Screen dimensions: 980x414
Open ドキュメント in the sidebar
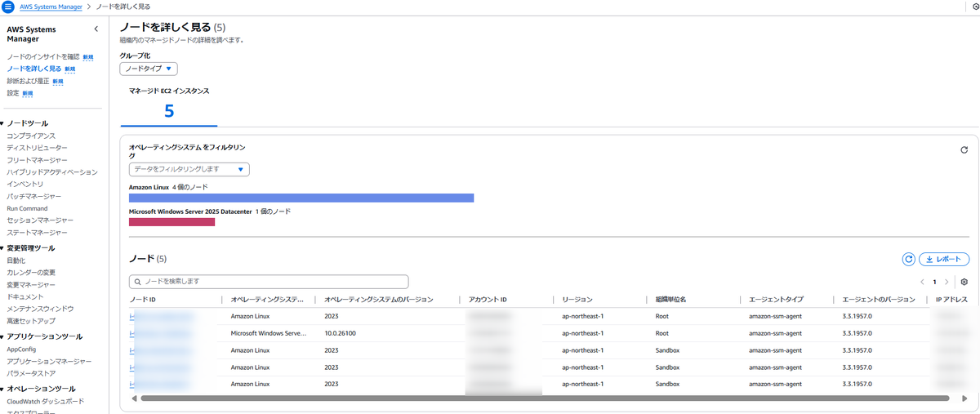pyautogui.click(x=24, y=296)
